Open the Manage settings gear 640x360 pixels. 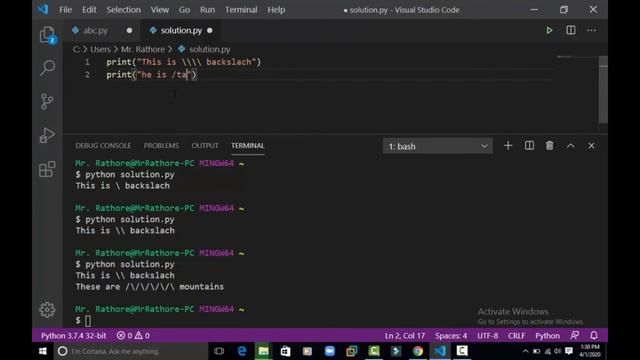coord(47,310)
